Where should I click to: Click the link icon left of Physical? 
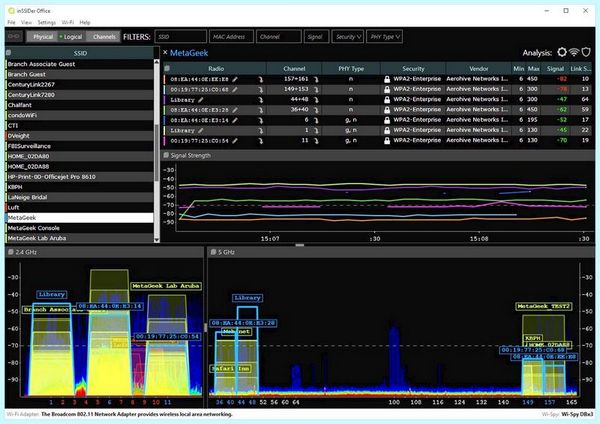[14, 36]
